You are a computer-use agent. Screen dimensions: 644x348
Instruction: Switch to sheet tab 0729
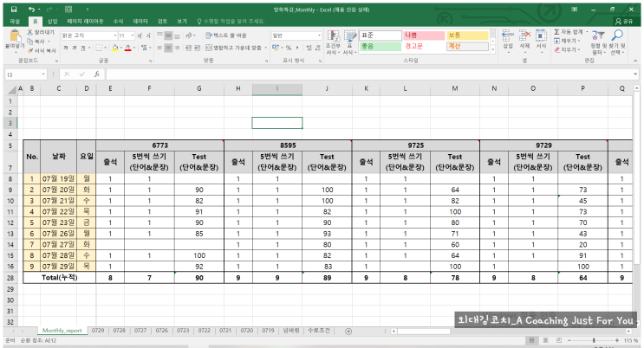pyautogui.click(x=98, y=331)
